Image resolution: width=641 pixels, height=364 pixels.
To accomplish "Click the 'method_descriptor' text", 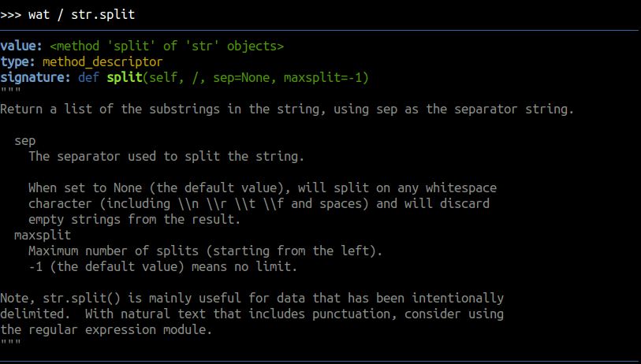I will (102, 62).
